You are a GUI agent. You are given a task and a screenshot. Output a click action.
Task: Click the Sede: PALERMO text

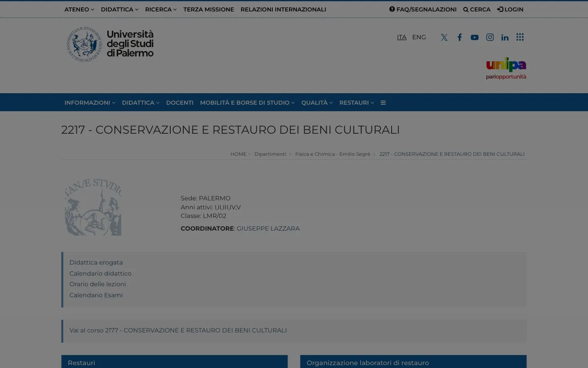[x=205, y=198]
